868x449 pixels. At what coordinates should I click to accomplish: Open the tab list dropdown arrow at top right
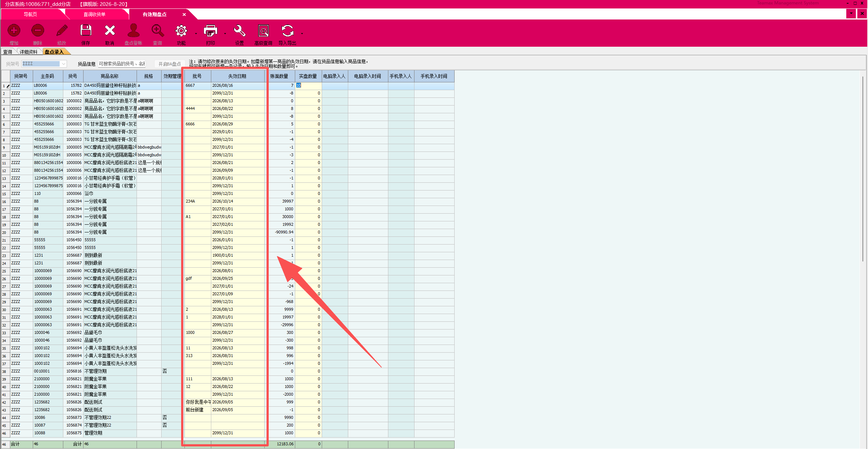click(851, 14)
